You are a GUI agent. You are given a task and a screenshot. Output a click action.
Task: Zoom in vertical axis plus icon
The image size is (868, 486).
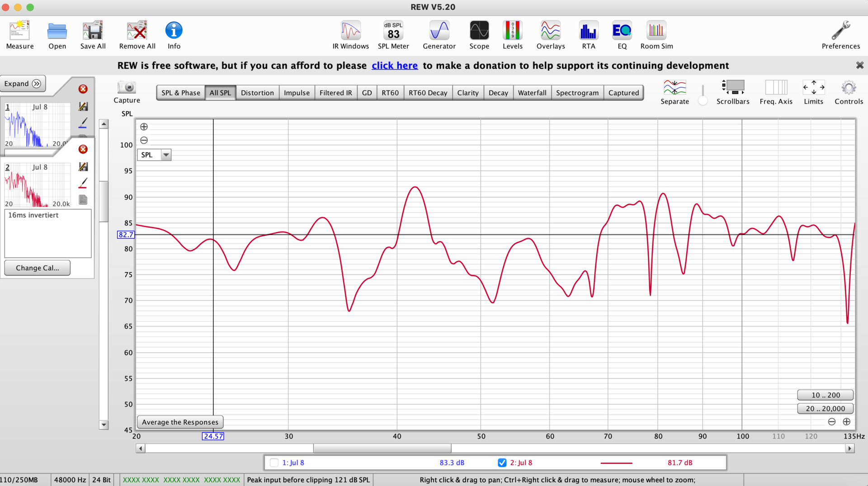click(144, 127)
